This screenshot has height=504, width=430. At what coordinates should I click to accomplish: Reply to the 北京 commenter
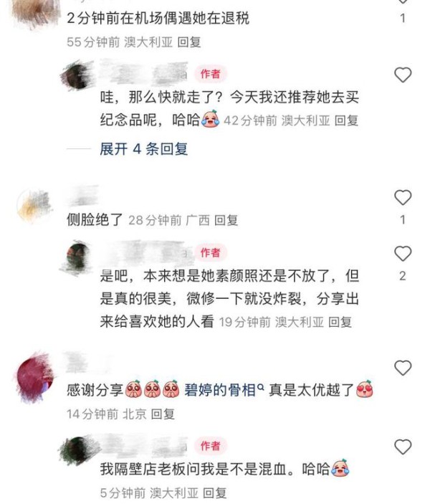163,414
